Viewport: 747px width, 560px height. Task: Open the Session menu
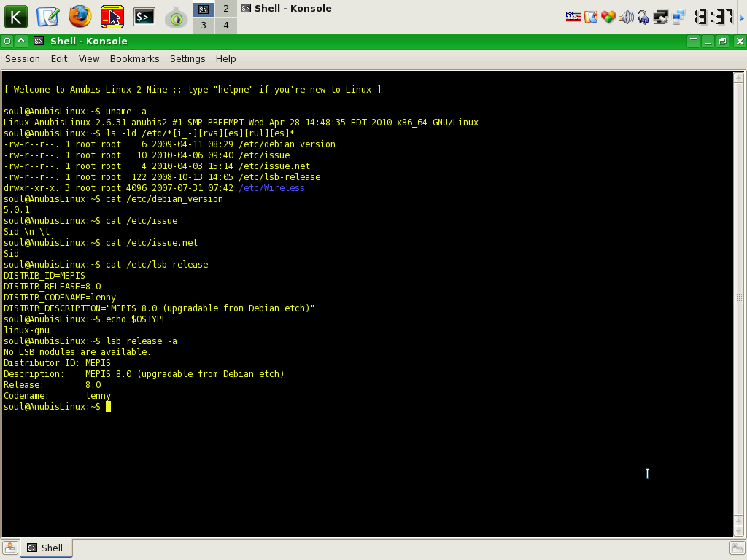click(x=23, y=58)
